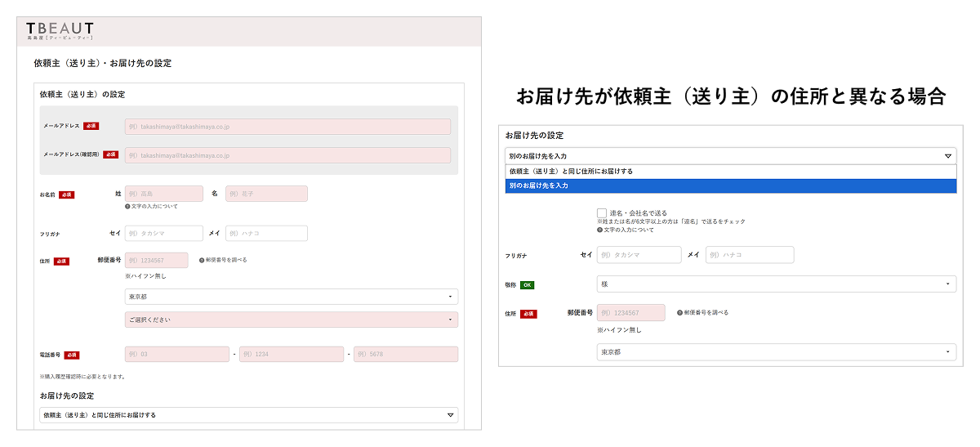Focus the メールアドレス(確認用) confirmation input
The width and height of the screenshot is (980, 447).
click(287, 155)
